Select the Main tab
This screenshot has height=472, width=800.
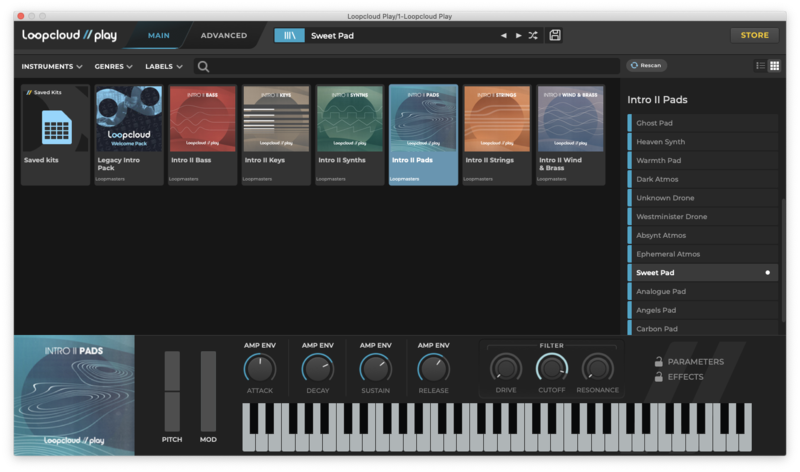point(158,36)
